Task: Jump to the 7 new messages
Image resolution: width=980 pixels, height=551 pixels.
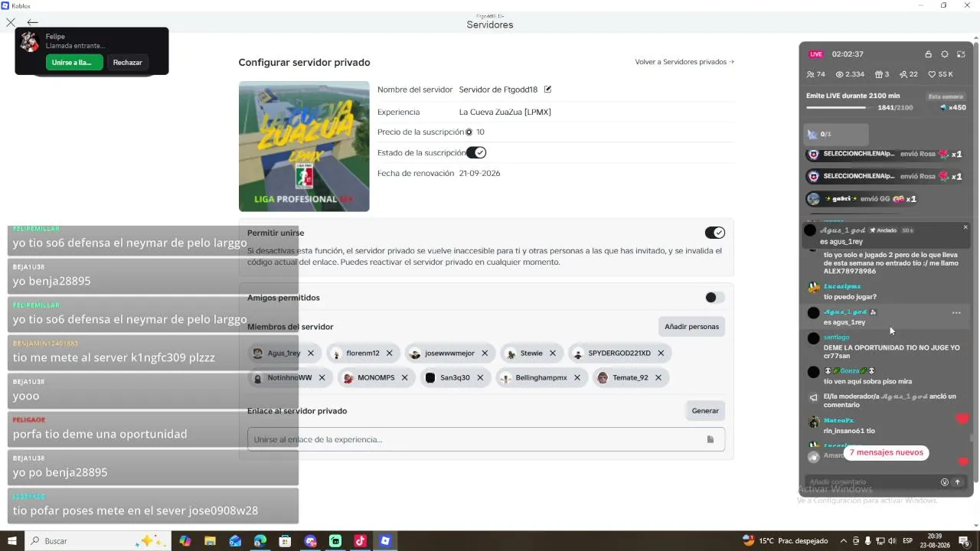Action: click(x=886, y=452)
